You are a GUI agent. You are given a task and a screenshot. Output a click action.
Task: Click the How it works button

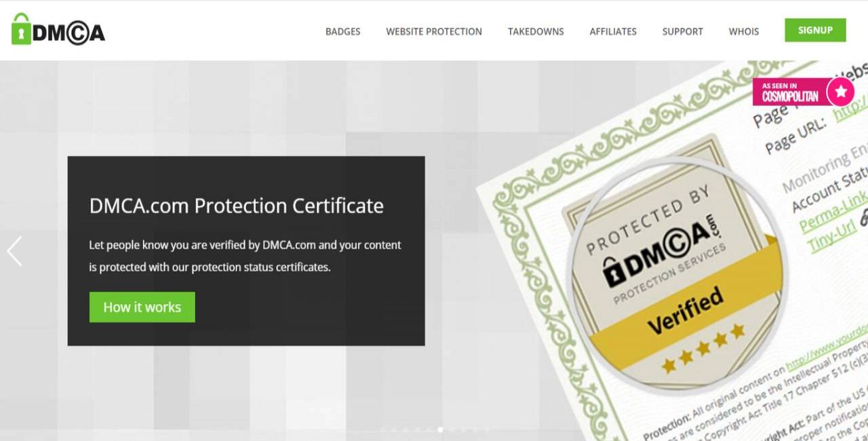point(142,307)
